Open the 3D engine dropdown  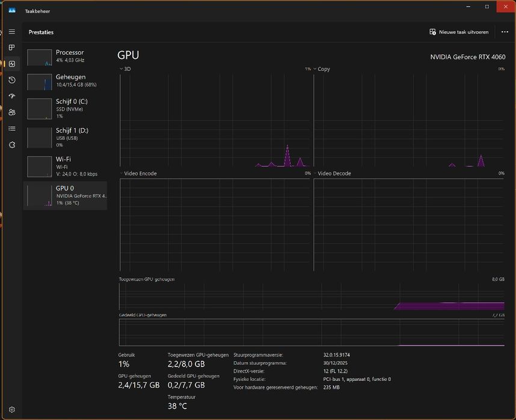125,68
